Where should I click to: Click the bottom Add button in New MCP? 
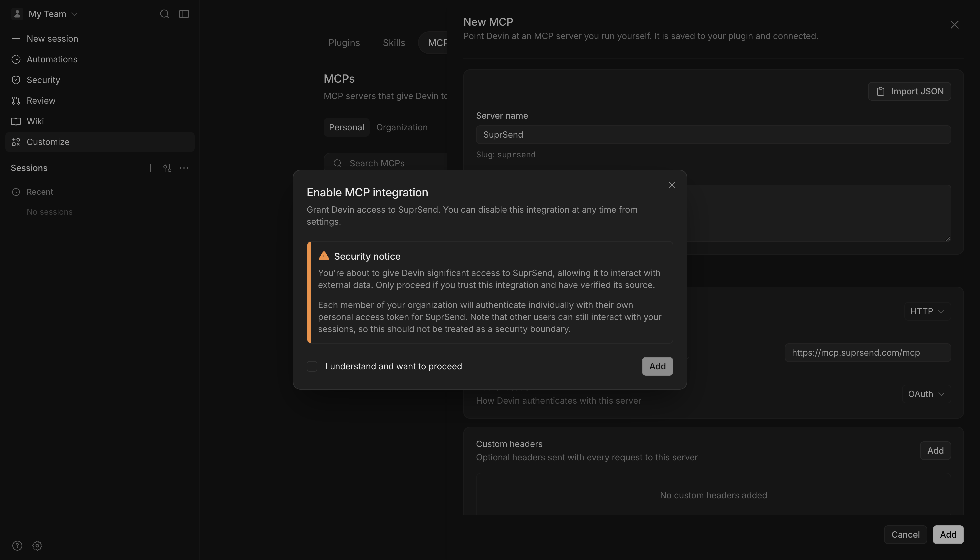click(x=948, y=535)
